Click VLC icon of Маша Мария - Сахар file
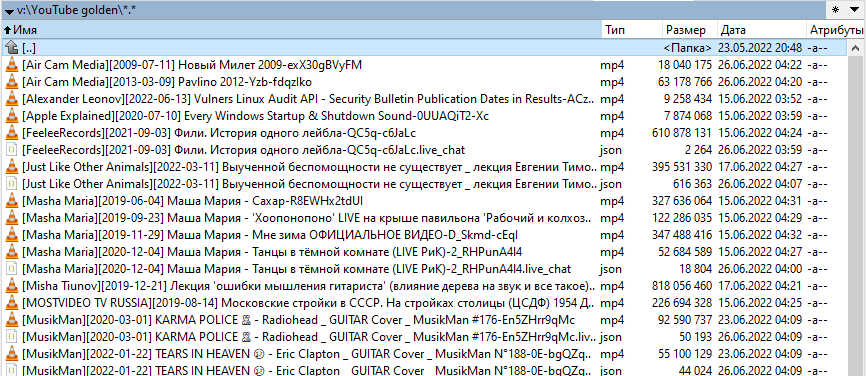Viewport: 866px width, 376px height. [x=11, y=201]
